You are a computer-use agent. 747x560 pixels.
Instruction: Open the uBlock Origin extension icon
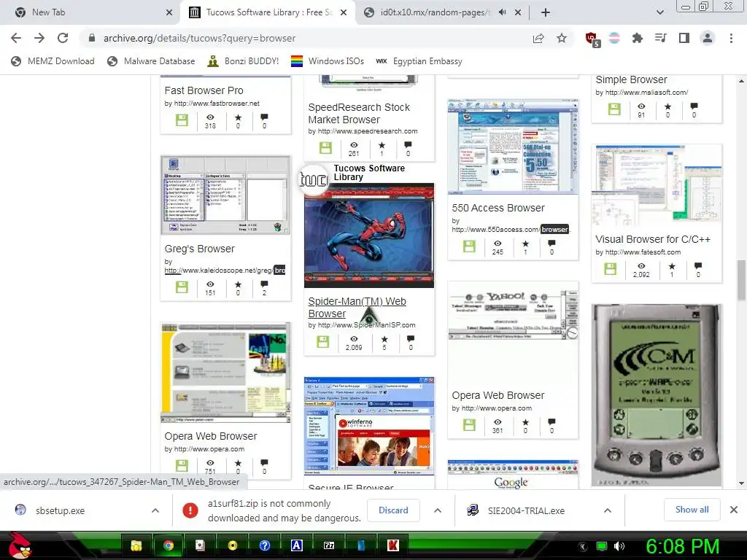pyautogui.click(x=592, y=39)
